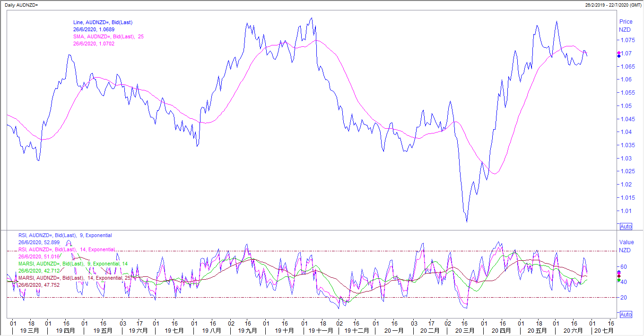Click the "19 十一月" month label

point(320,331)
